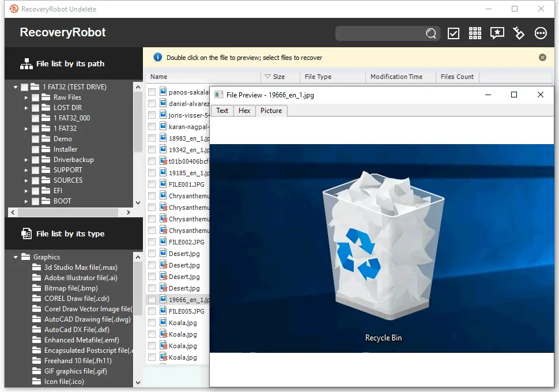Image resolution: width=559 pixels, height=392 pixels.
Task: Open the feedback star icon
Action: click(496, 33)
